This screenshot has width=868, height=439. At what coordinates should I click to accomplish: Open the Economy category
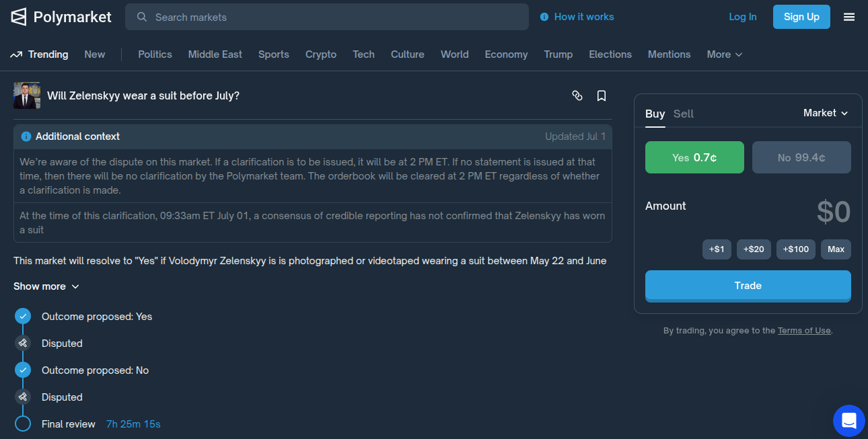coord(506,54)
